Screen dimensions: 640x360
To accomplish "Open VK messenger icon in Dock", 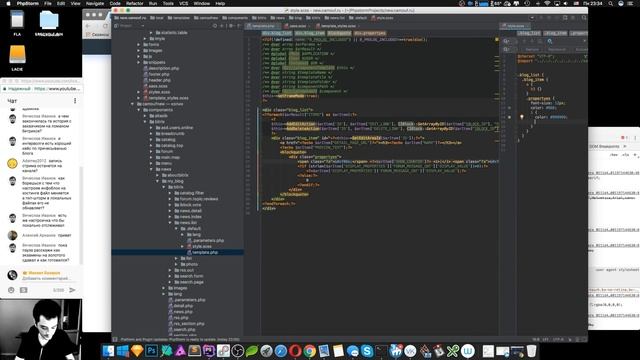I will point(410,351).
